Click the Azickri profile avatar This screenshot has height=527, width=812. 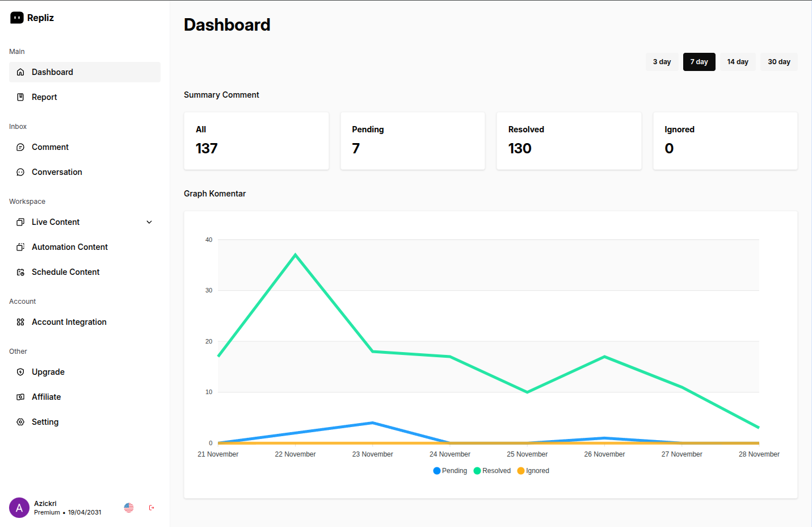[19, 508]
